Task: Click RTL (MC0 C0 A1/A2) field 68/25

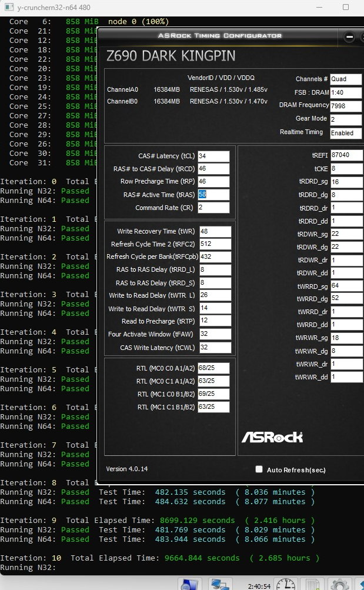Action: coord(213,368)
